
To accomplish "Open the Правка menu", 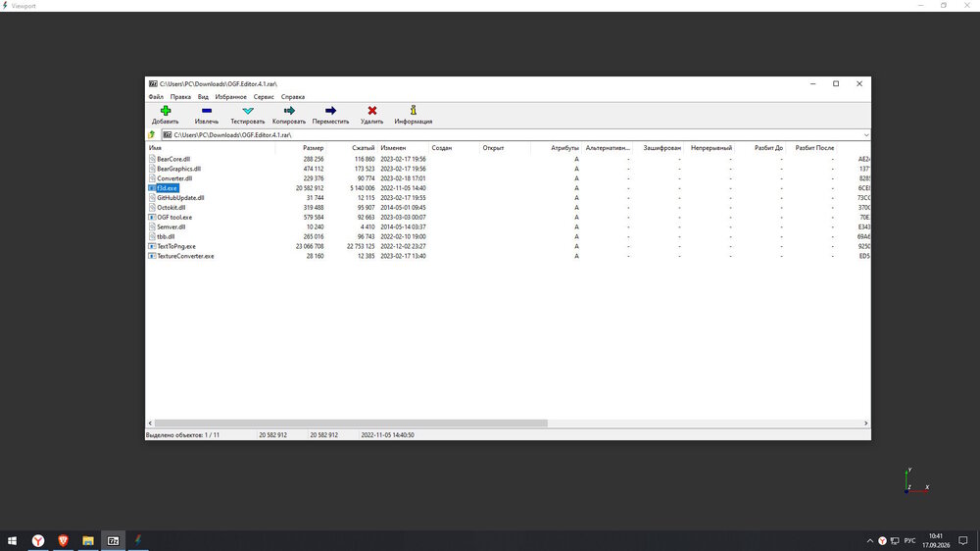I will click(180, 97).
